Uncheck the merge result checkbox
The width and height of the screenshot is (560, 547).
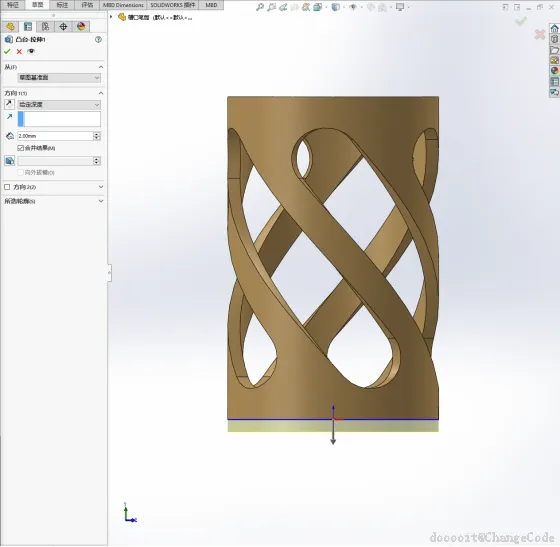pyautogui.click(x=20, y=148)
